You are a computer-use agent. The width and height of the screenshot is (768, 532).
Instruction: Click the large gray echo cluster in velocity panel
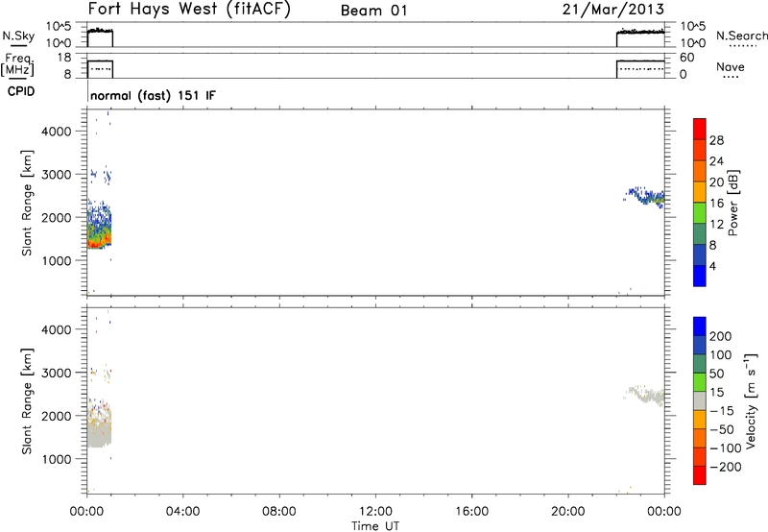click(x=100, y=433)
